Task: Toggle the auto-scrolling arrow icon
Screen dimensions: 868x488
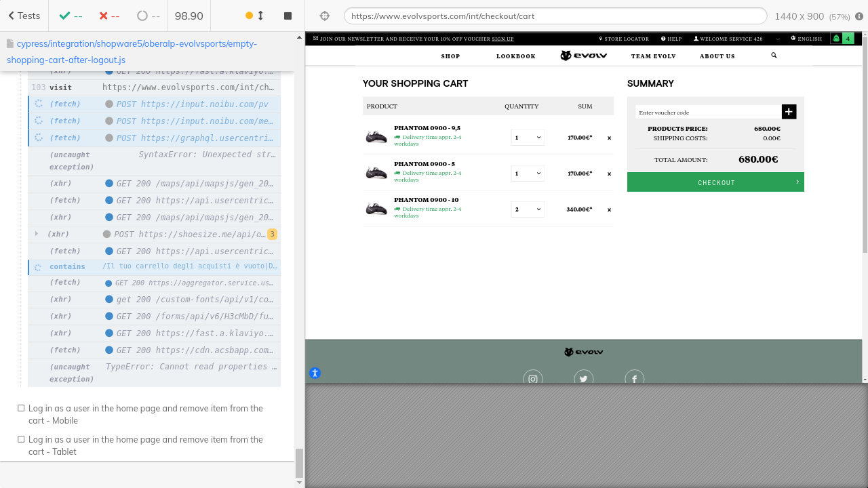Action: (260, 16)
